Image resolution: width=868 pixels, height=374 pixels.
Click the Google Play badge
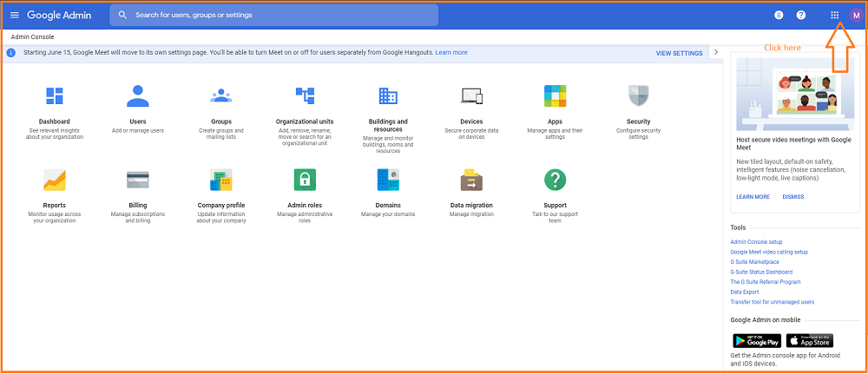coord(757,340)
